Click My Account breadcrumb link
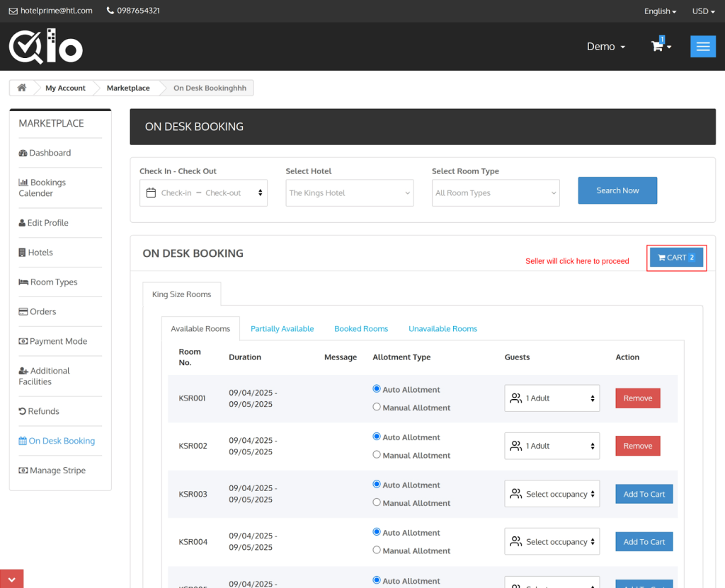 [65, 88]
